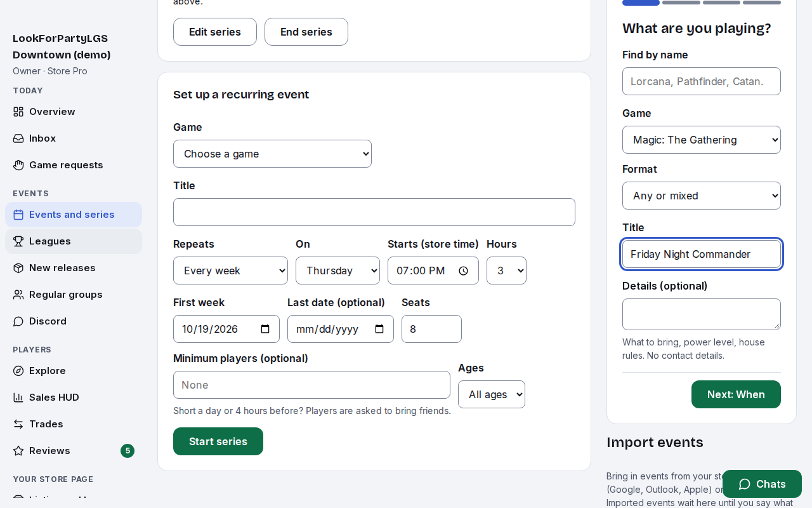This screenshot has height=508, width=812.
Task: Open Sales HUD in the sidebar
Action: (x=74, y=398)
